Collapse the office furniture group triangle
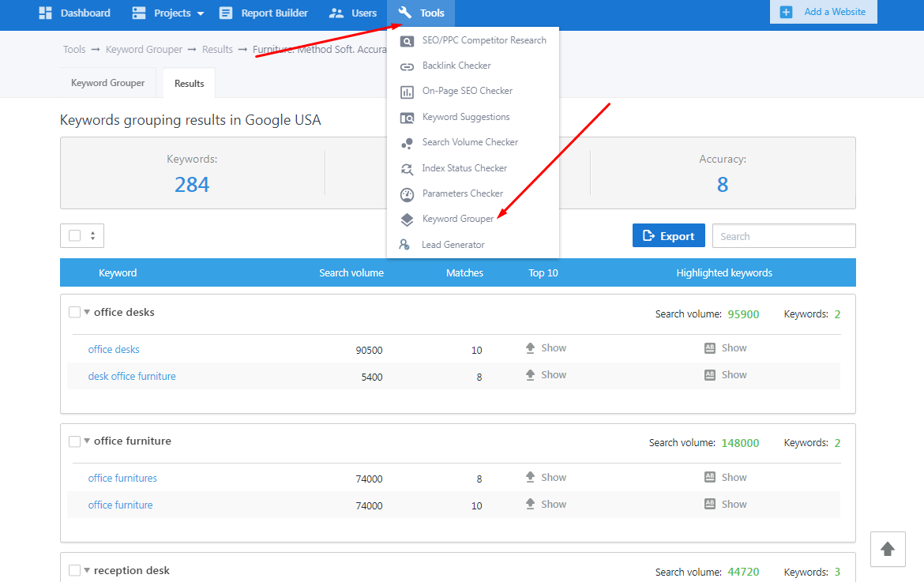Viewport: 924px width, 582px height. (x=87, y=441)
